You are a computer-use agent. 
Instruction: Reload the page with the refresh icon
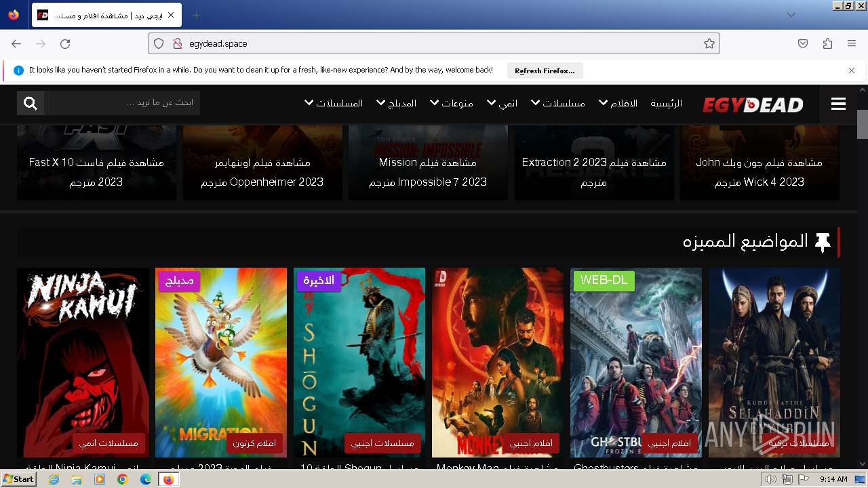tap(65, 43)
